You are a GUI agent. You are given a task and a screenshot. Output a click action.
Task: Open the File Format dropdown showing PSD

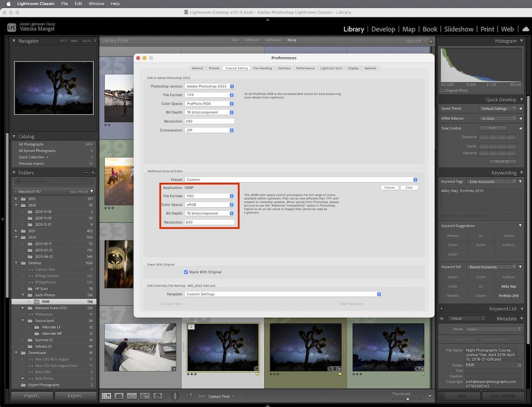pyautogui.click(x=209, y=196)
